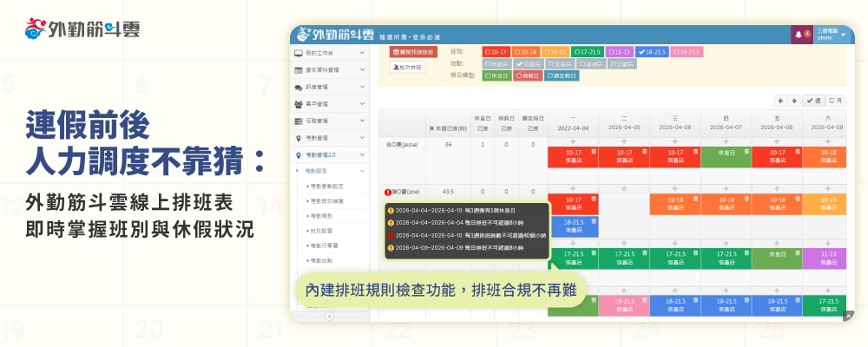The width and height of the screenshot is (868, 347).
Task: Delete jesse's 10-17 shift on 2026-04-06
Action: pyautogui.click(x=694, y=151)
